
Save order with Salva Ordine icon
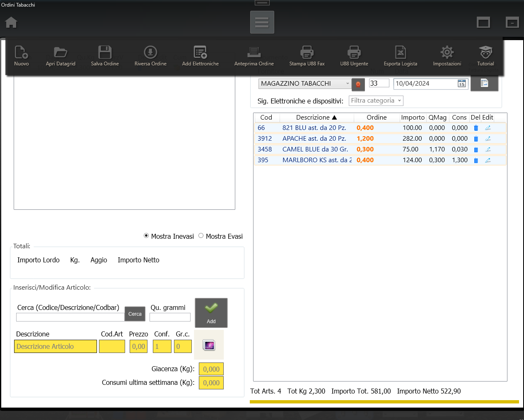click(105, 53)
